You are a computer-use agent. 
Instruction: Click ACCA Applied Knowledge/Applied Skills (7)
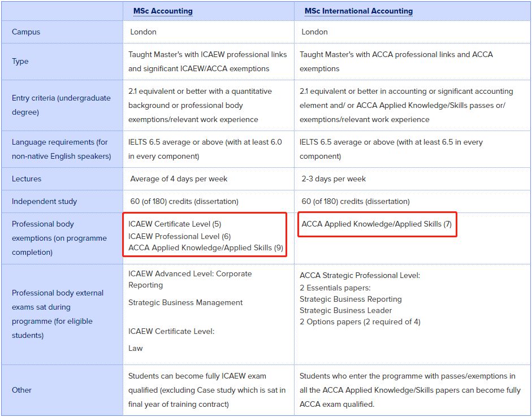pos(377,224)
